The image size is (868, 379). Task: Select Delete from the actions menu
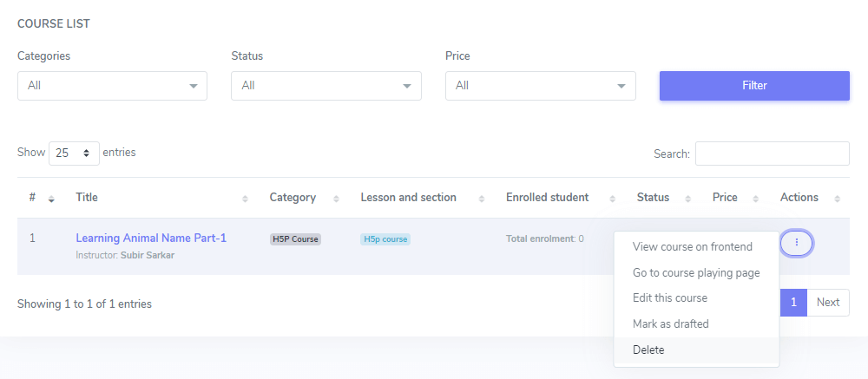649,350
